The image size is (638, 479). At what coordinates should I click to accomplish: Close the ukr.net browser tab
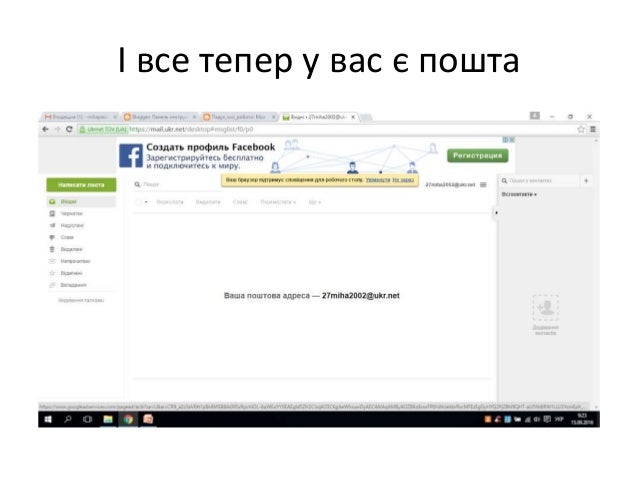(x=353, y=117)
